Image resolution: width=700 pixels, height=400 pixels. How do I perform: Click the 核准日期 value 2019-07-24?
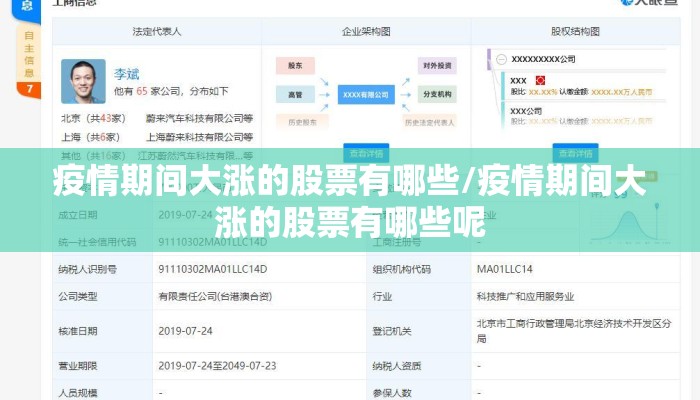185,331
